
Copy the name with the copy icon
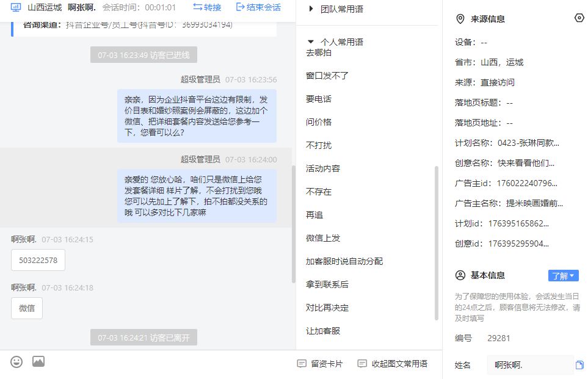click(x=579, y=365)
